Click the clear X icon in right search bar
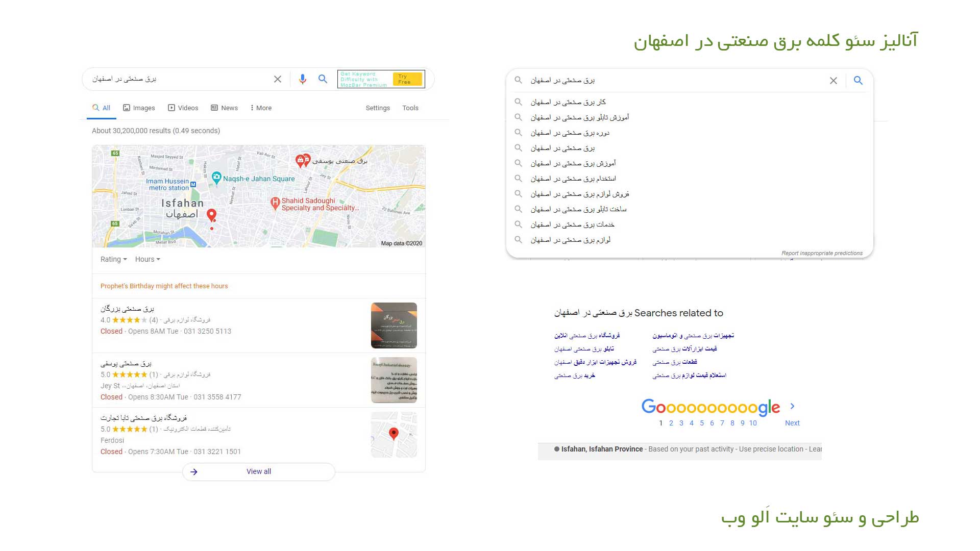The height and width of the screenshot is (551, 980). click(x=834, y=80)
